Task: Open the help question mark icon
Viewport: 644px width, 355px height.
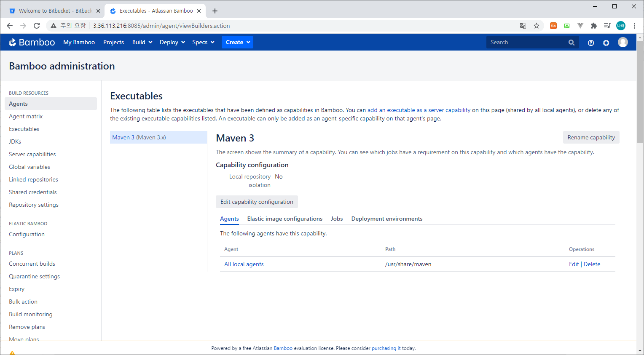Action: coord(591,43)
